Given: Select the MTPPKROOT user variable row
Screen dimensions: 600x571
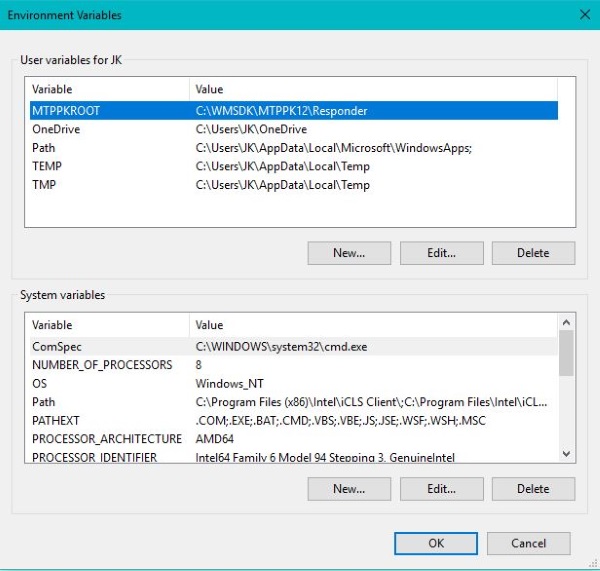Looking at the screenshot, I should click(293, 111).
